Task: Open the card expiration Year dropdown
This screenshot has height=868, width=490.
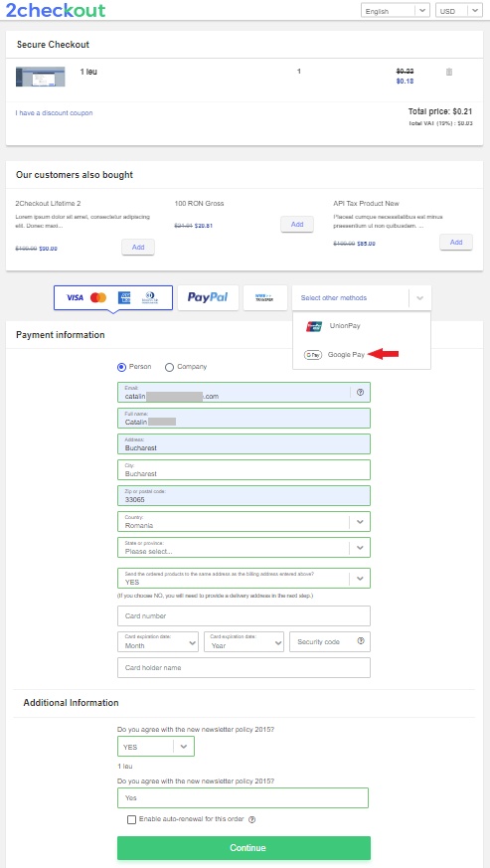Action: (x=244, y=642)
